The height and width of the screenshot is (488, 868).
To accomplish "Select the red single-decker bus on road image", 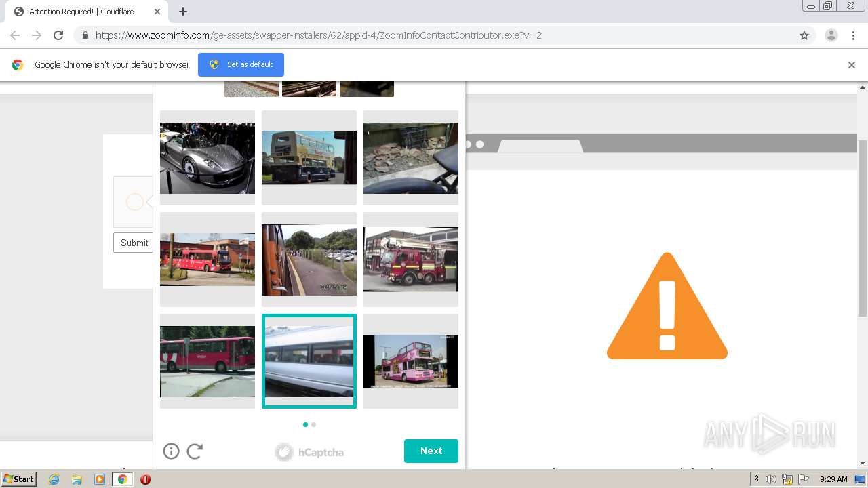I will [208, 361].
